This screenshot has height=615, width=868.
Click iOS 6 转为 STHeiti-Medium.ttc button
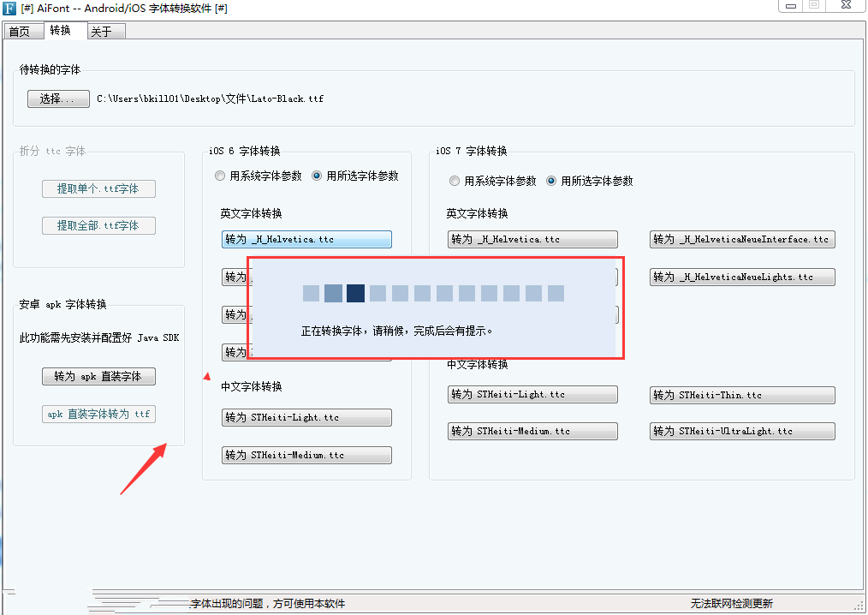[x=306, y=455]
